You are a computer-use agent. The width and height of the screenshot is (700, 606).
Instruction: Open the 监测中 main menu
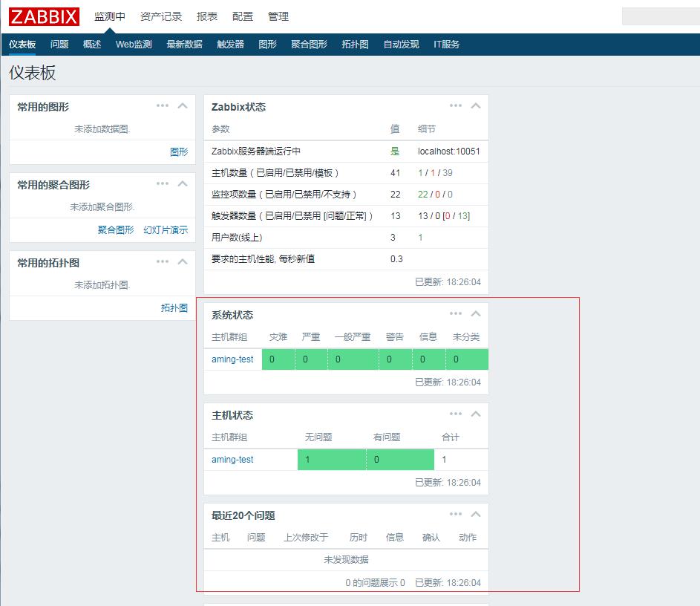click(109, 16)
